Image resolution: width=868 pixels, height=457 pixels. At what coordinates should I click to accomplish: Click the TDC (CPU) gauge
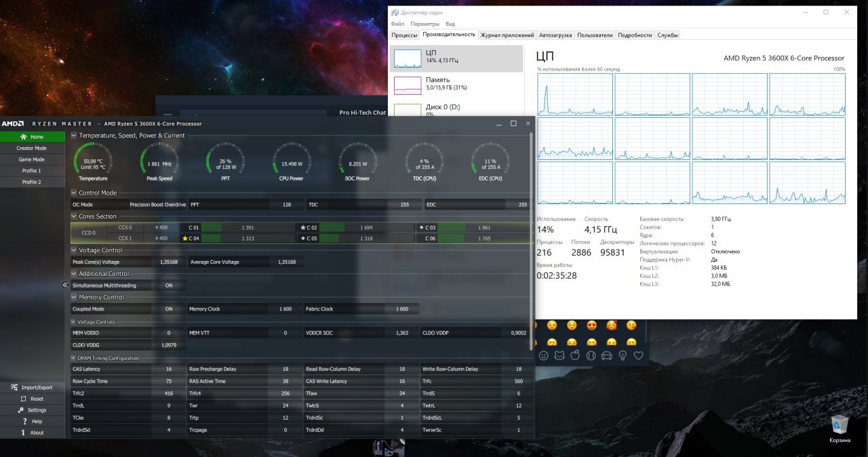[425, 161]
